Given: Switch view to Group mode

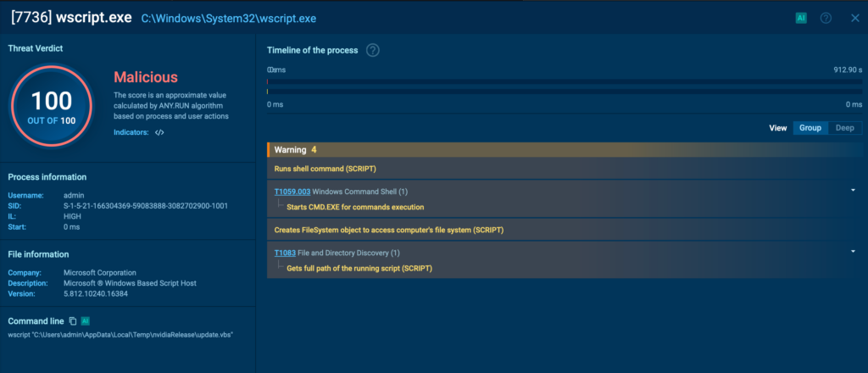Looking at the screenshot, I should (810, 128).
